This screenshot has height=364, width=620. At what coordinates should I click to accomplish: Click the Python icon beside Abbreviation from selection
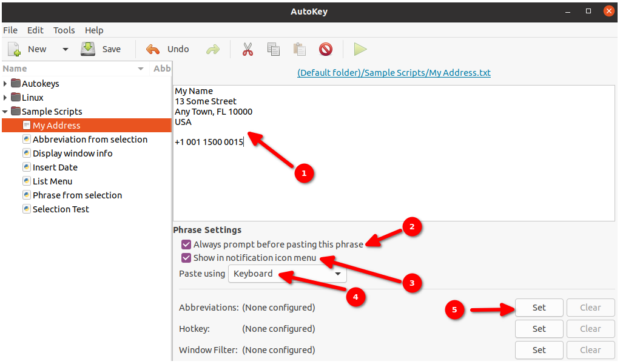[x=27, y=140]
